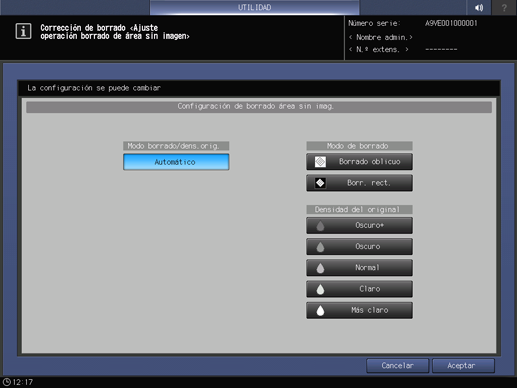Click 'La configuración se puede cambiar' message
This screenshot has height=388, width=517.
pyautogui.click(x=94, y=88)
